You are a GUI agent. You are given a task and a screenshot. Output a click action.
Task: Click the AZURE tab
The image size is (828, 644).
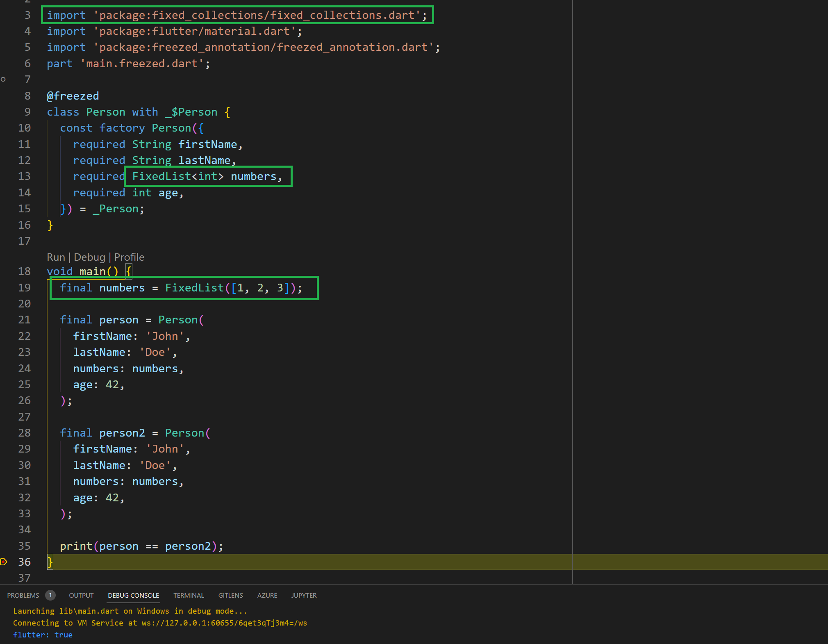(266, 596)
